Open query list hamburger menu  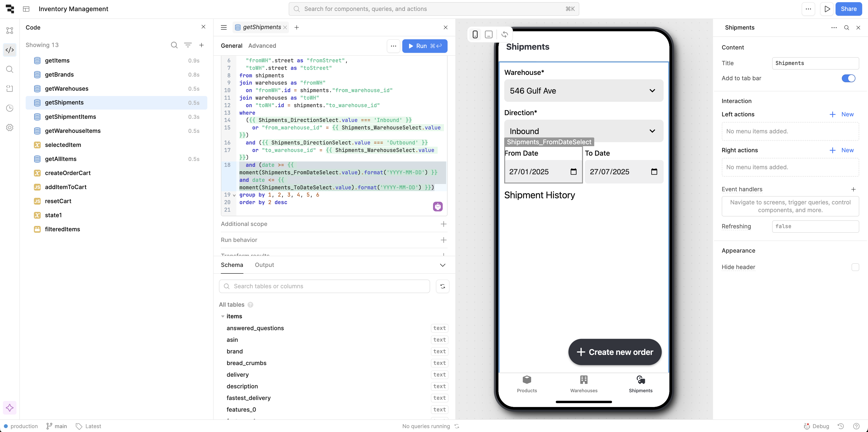click(224, 27)
